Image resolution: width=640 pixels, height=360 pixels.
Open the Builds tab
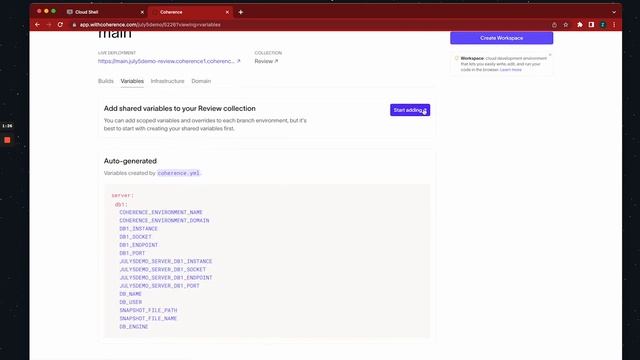point(106,81)
